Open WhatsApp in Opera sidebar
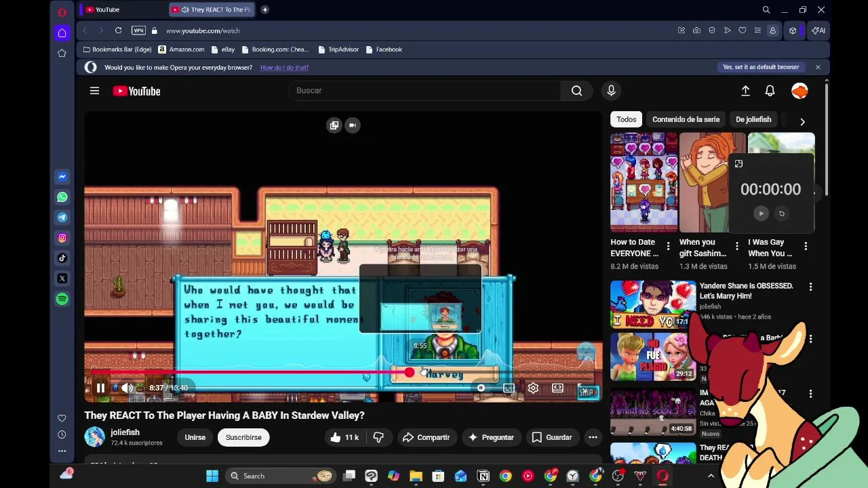 tap(62, 197)
